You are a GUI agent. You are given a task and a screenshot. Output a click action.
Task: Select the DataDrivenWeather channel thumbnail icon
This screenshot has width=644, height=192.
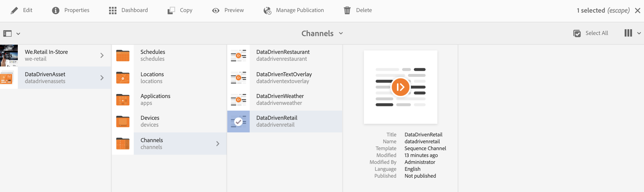coord(238,100)
